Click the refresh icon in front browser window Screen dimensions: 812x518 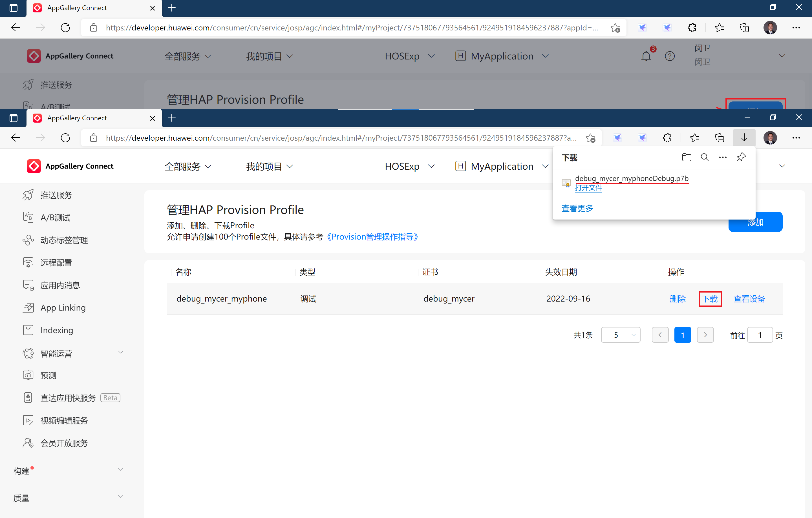(x=65, y=138)
